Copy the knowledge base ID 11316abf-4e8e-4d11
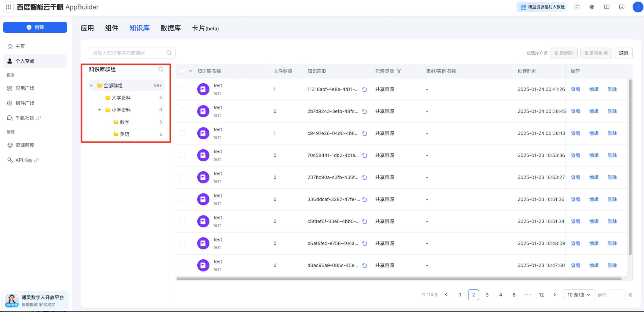 coord(364,89)
